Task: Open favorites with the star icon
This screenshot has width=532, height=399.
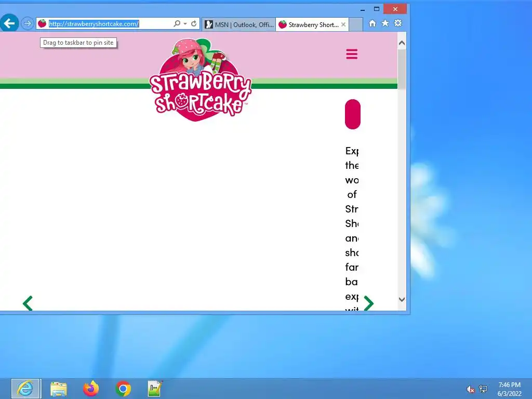Action: coord(385,23)
